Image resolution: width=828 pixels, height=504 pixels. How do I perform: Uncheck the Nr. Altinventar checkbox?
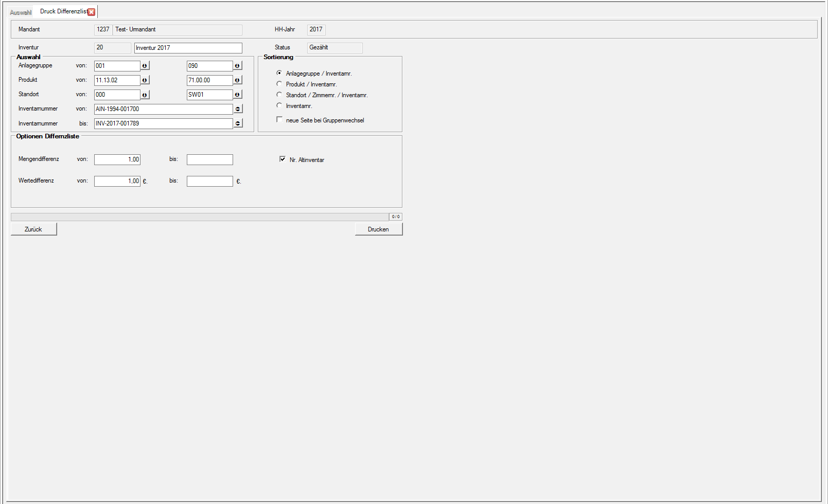pyautogui.click(x=283, y=159)
